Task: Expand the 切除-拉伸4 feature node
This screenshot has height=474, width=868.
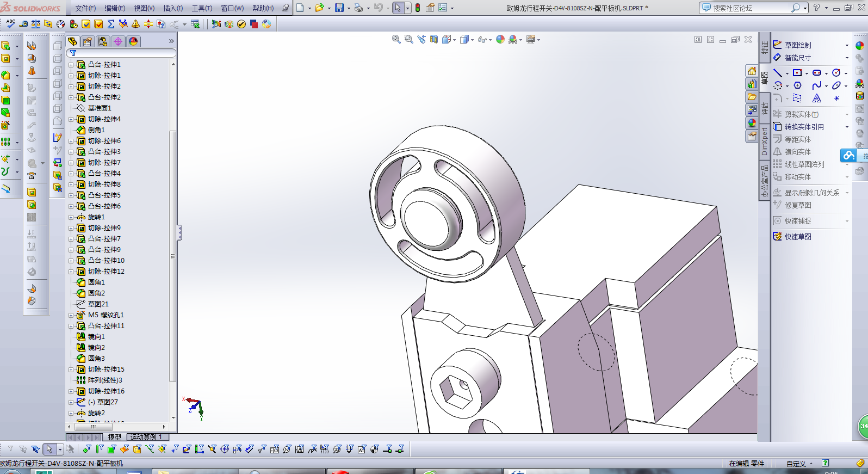Action: point(71,119)
